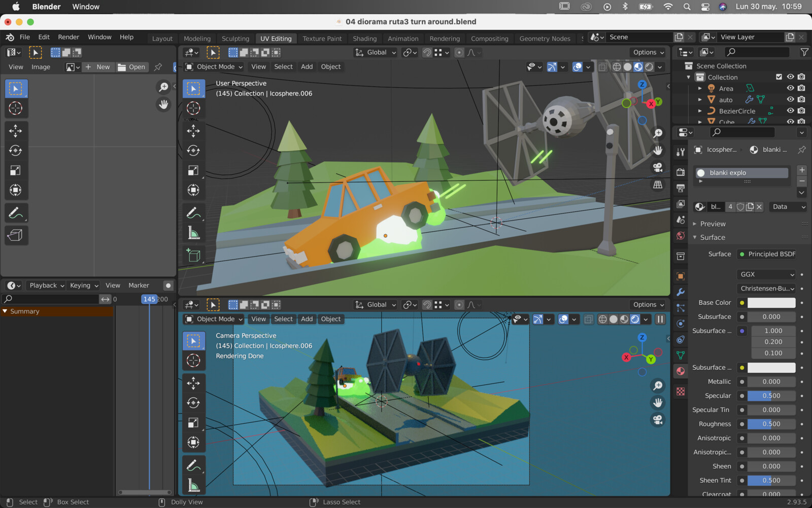Image resolution: width=812 pixels, height=508 pixels.
Task: Select the Scale tool in Camera Perspective viewport
Action: (193, 423)
